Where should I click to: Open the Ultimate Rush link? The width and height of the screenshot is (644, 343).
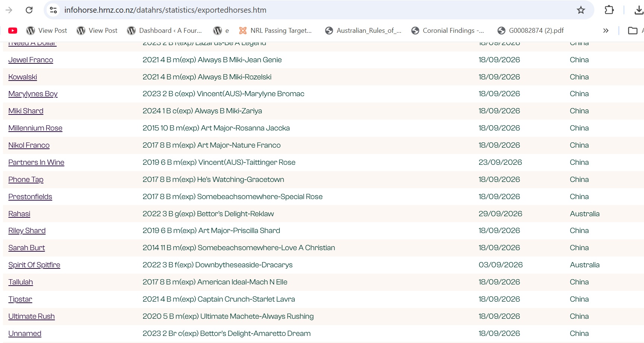click(x=31, y=317)
